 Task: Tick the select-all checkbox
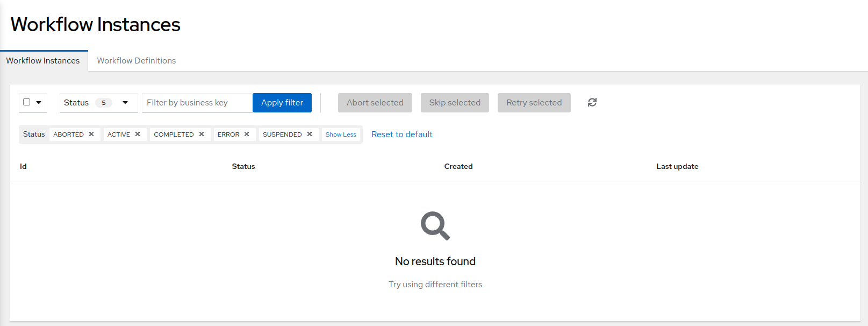[26, 102]
